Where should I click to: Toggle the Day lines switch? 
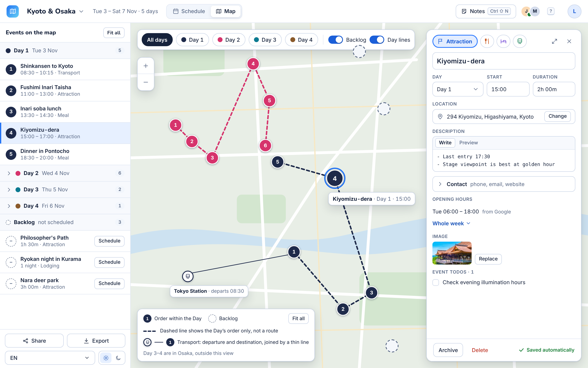(377, 40)
